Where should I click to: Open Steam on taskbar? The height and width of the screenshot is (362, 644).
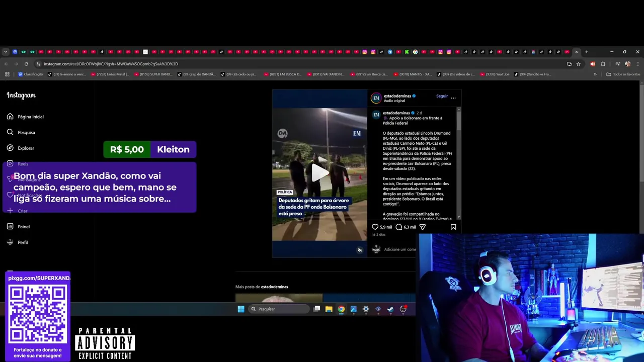click(x=390, y=309)
